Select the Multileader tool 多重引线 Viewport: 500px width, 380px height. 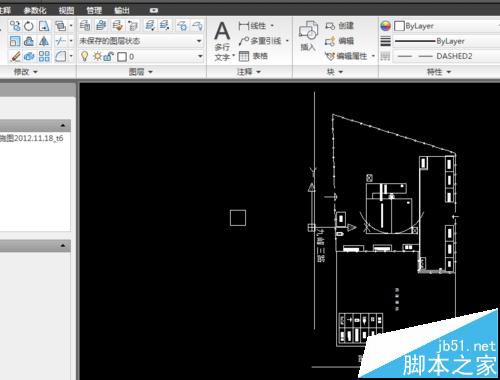coord(260,41)
